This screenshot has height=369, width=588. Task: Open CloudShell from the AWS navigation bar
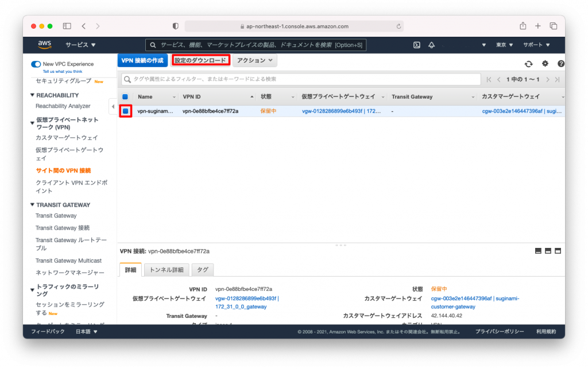point(416,45)
